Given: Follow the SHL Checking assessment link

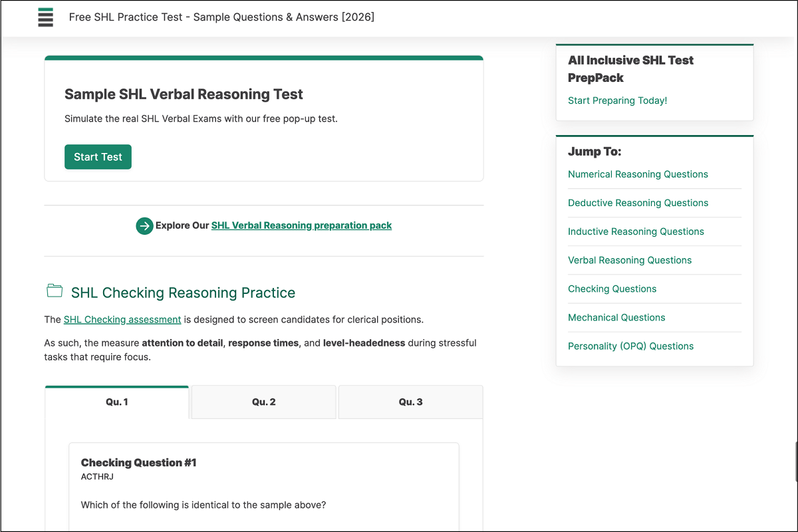Looking at the screenshot, I should pos(122,319).
